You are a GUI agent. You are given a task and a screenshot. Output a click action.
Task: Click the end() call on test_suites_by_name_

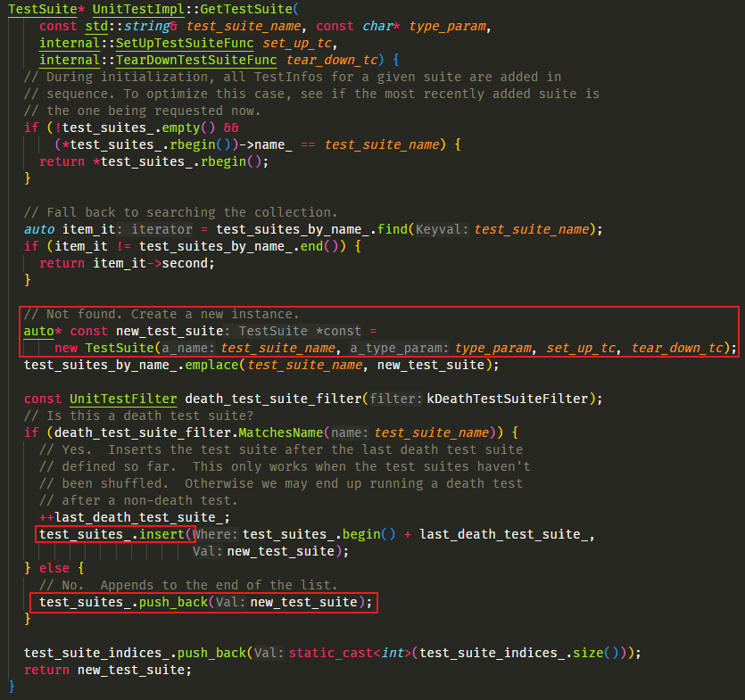(319, 246)
